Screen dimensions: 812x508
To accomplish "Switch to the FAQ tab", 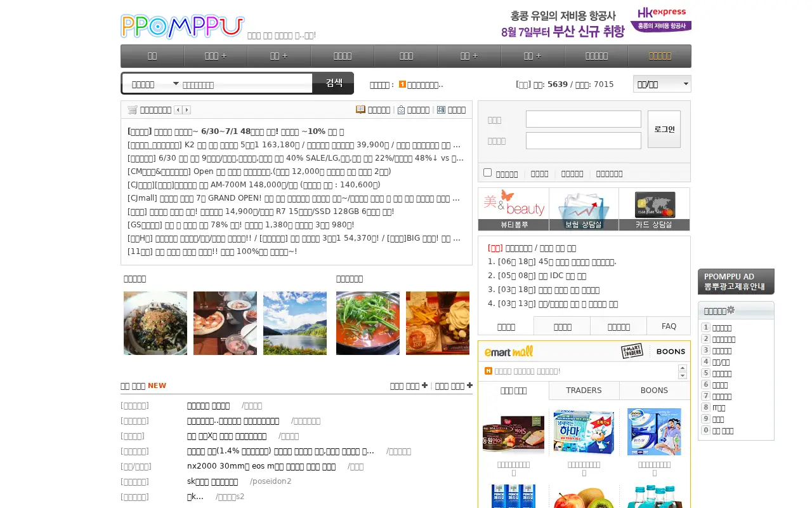I will 669,326.
